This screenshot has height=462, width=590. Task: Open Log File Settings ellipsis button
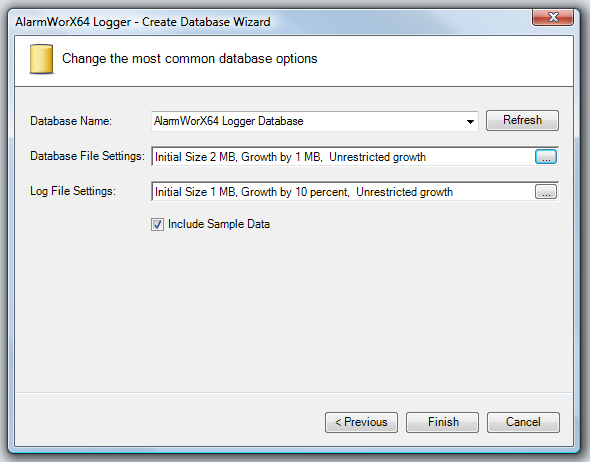point(546,191)
